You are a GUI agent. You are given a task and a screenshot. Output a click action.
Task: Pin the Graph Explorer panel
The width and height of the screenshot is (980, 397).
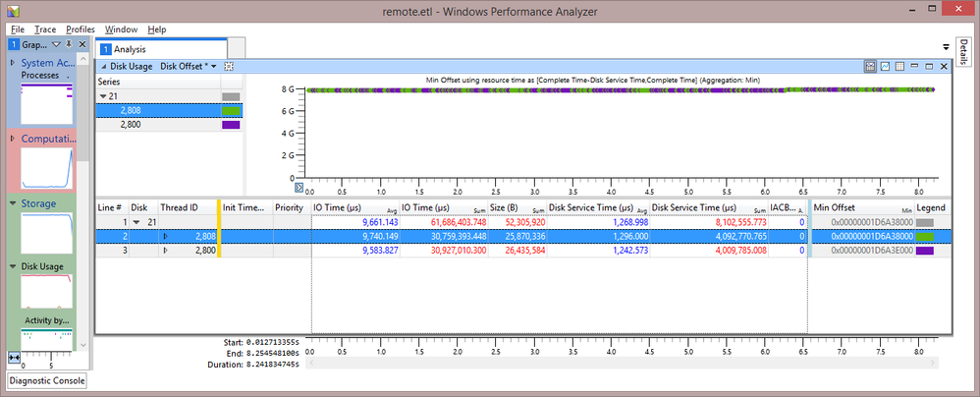click(x=69, y=44)
